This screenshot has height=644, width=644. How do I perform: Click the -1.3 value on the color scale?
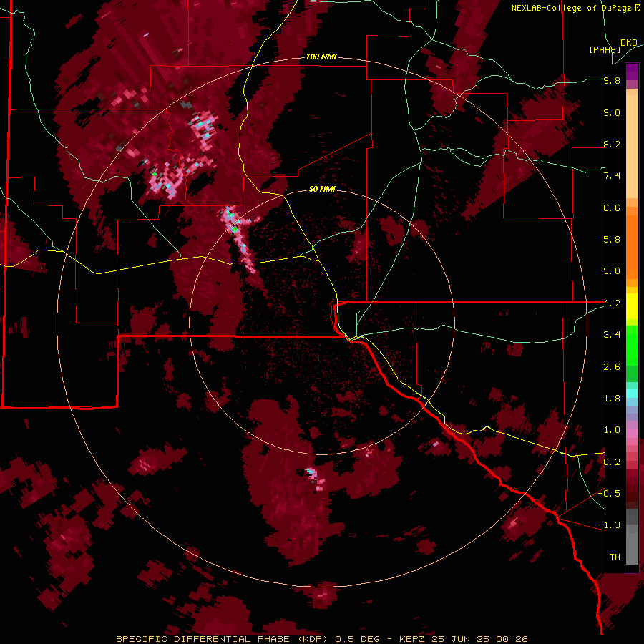[609, 525]
